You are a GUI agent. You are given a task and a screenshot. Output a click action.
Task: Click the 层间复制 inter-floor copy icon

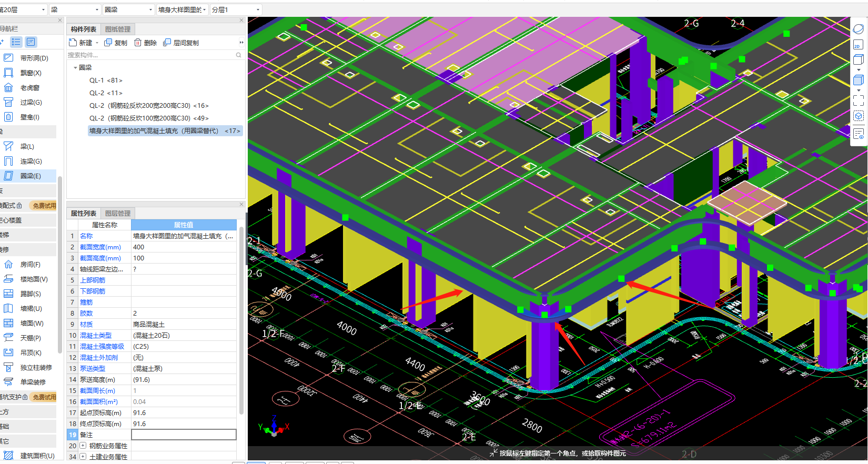167,43
